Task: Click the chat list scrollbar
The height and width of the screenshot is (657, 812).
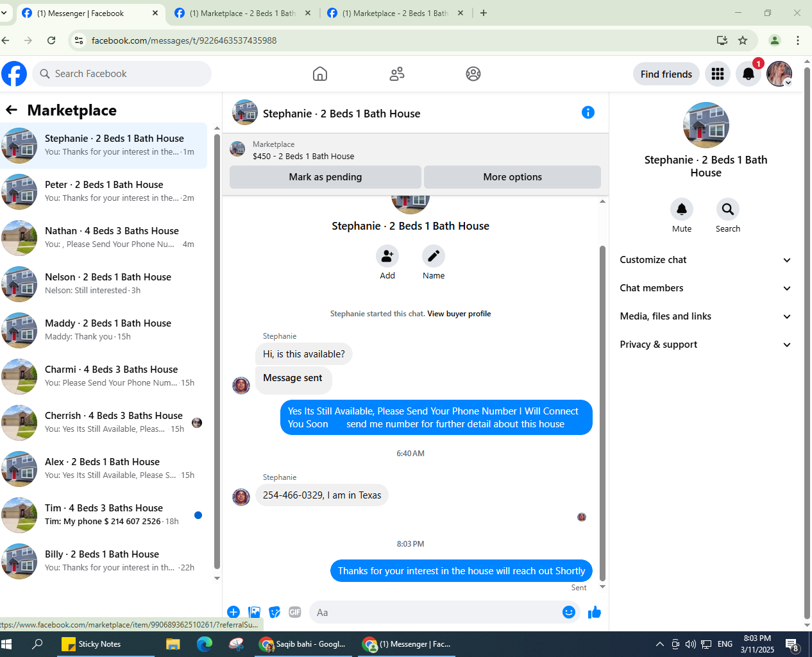Action: coord(217,352)
